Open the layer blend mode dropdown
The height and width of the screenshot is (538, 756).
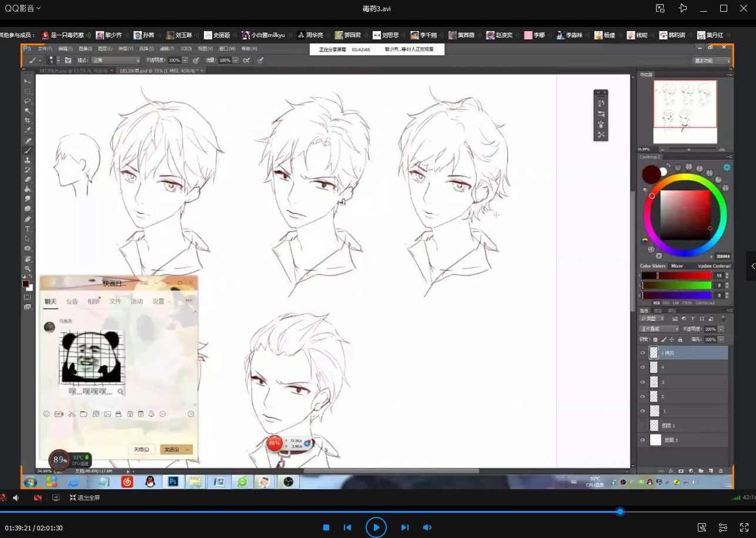pyautogui.click(x=659, y=329)
